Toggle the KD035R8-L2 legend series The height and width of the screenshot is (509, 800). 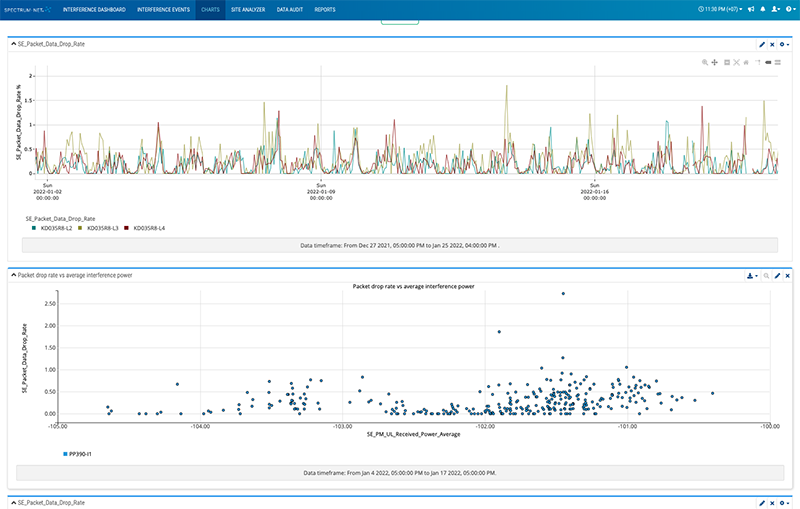56,228
